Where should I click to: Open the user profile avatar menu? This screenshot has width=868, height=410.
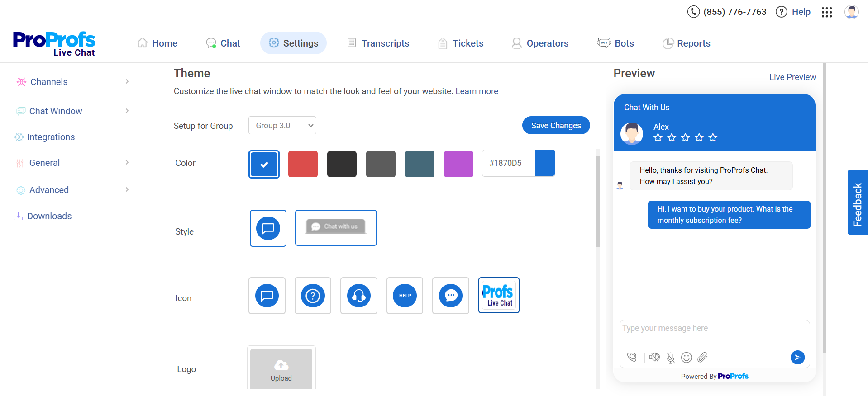[852, 12]
